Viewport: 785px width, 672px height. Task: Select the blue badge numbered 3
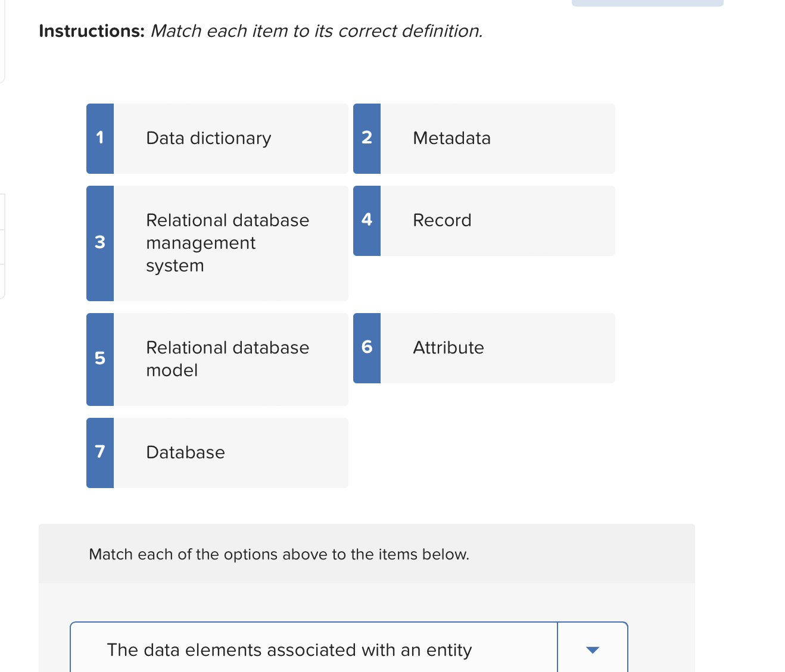[x=99, y=243]
